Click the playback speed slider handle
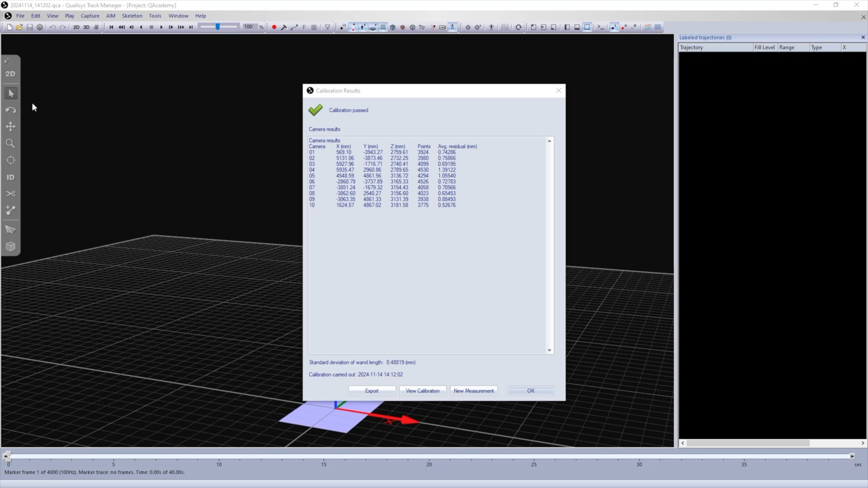Image resolution: width=868 pixels, height=488 pixels. 218,27
